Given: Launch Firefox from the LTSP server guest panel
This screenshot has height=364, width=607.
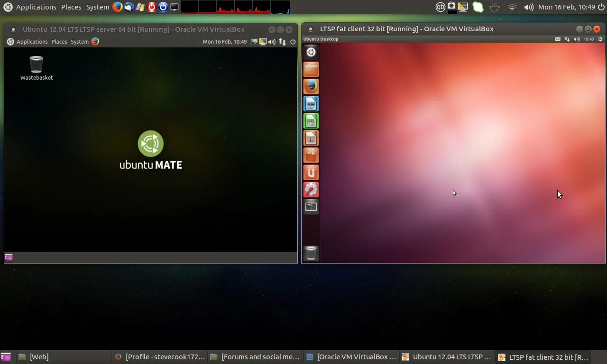Looking at the screenshot, I should (x=95, y=41).
